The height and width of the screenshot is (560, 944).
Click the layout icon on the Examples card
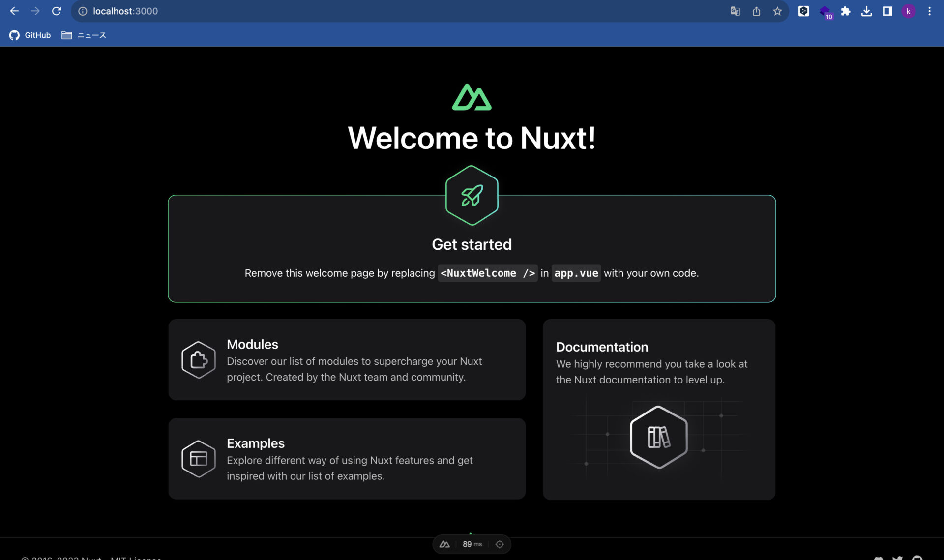click(199, 458)
